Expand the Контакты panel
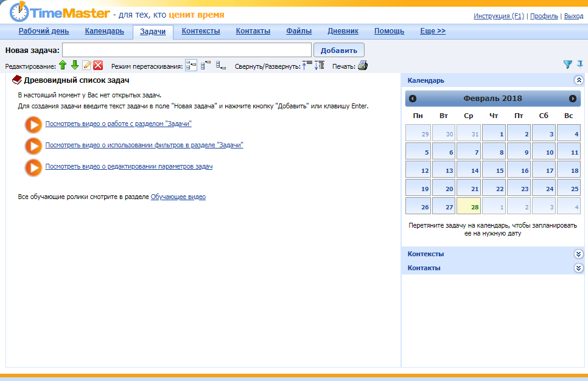This screenshot has height=381, width=588. tap(578, 268)
